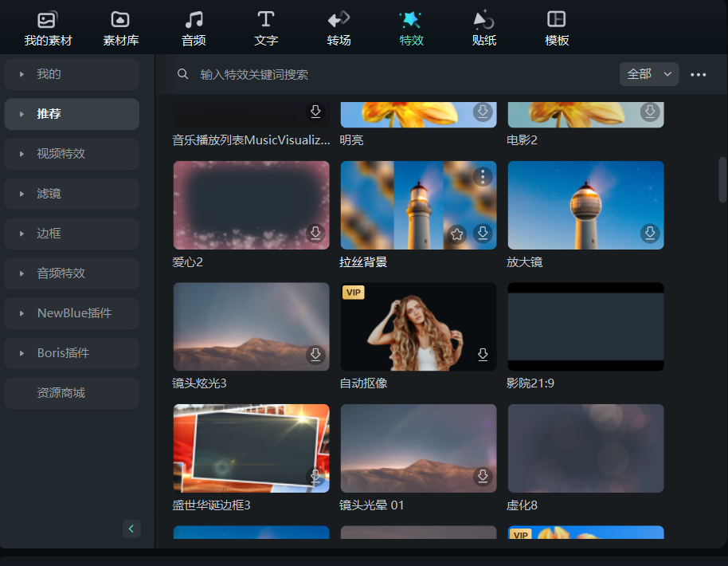Expand the 滤镜 sidebar section
This screenshot has width=728, height=566.
[x=72, y=194]
